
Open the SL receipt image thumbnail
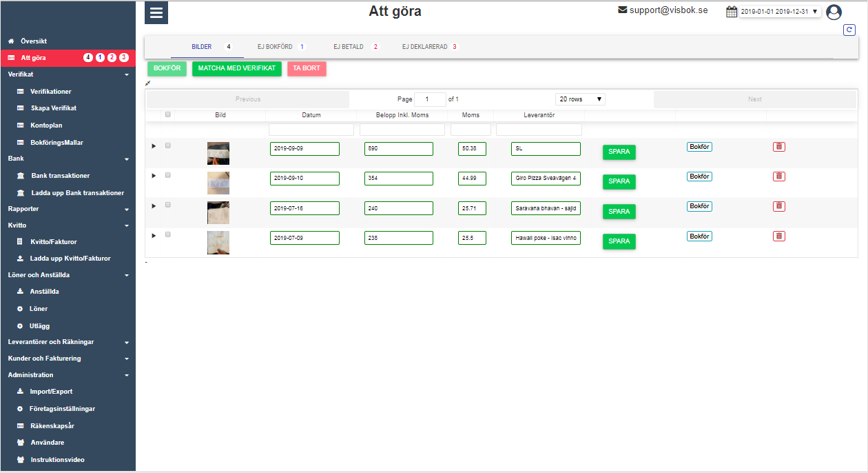click(218, 153)
